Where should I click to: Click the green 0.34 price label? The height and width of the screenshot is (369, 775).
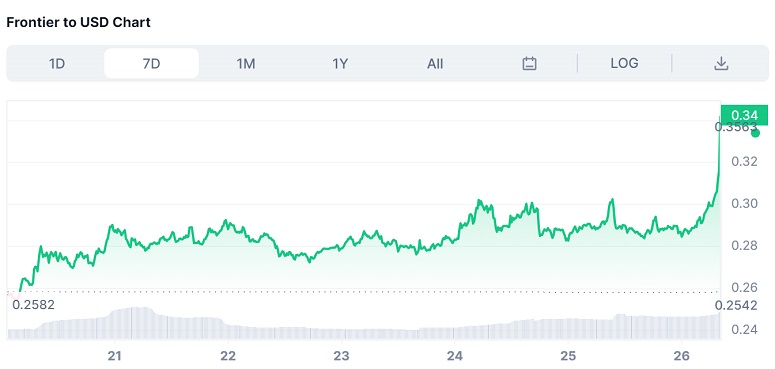pos(744,116)
